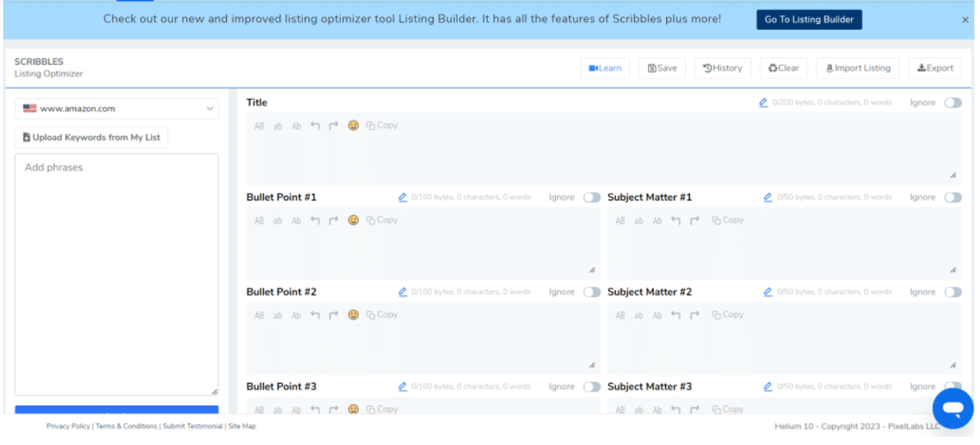Click the uppercase AB icon in Title toolbar

tap(259, 126)
